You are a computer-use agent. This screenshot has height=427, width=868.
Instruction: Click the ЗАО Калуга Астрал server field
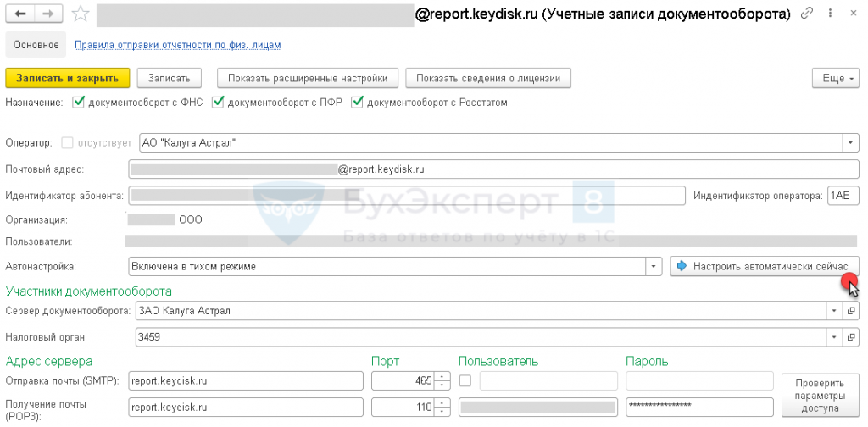point(481,310)
